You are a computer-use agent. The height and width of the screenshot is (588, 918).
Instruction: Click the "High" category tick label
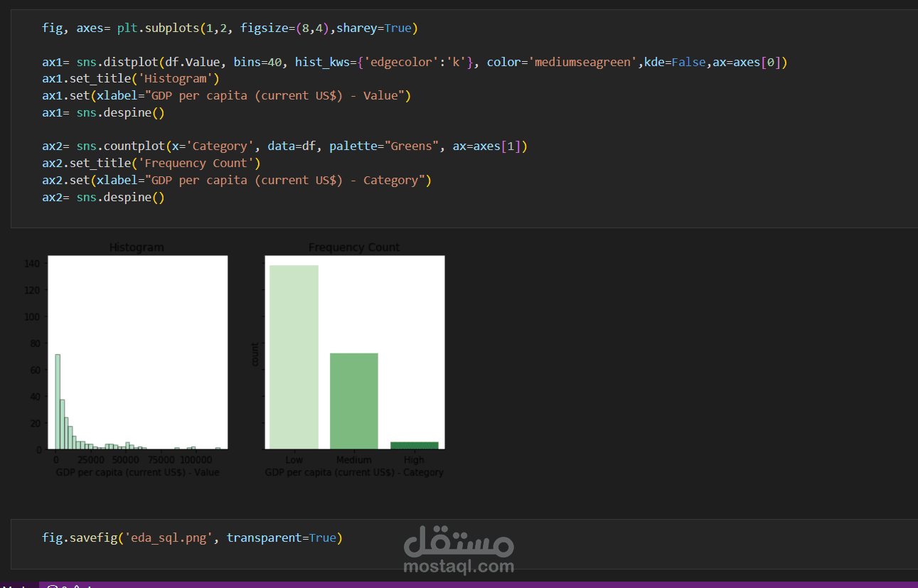point(414,460)
